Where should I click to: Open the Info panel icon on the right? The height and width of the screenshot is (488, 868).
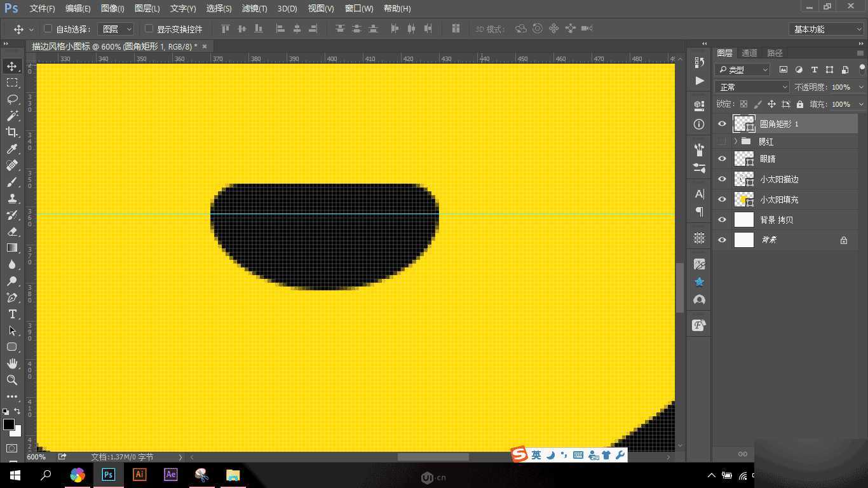click(698, 125)
